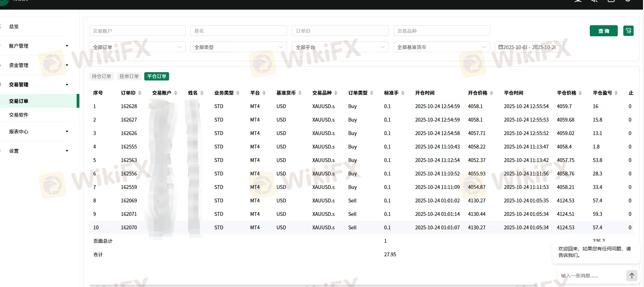Sort the 标准手 column via sort icon
The height and width of the screenshot is (287, 644).
(403, 93)
